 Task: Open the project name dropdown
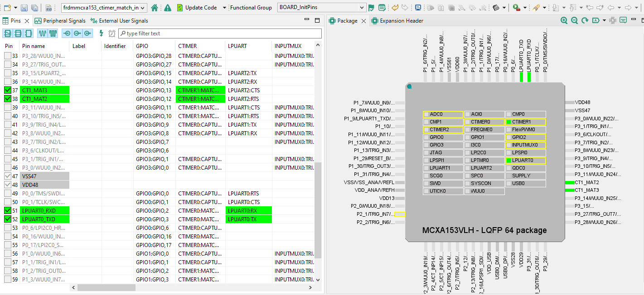tap(143, 8)
